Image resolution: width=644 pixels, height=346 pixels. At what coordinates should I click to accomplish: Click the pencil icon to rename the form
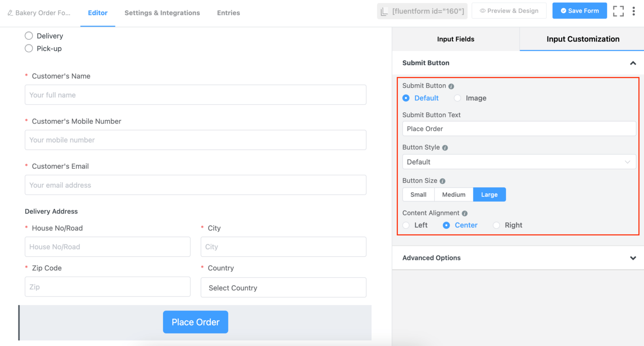(x=10, y=13)
